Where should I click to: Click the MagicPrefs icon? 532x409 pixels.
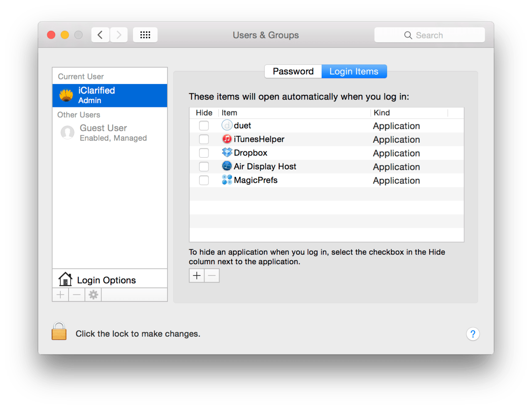227,180
